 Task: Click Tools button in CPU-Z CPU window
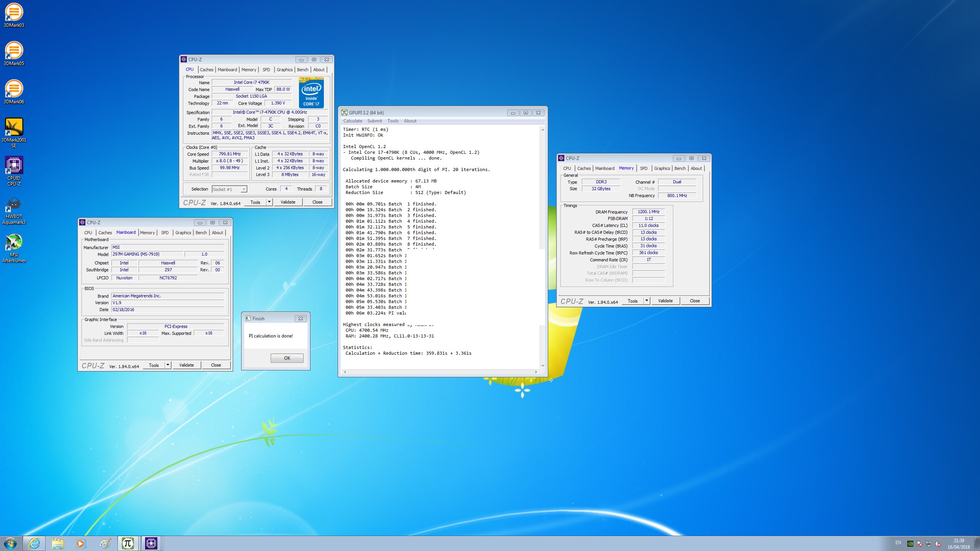pyautogui.click(x=255, y=202)
